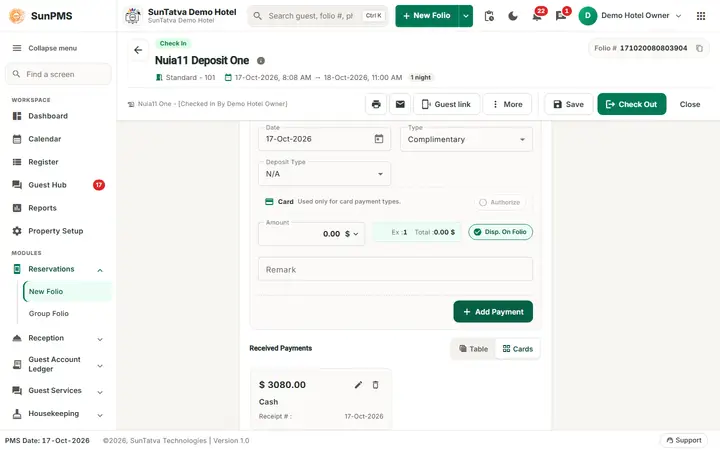Viewport: 720px width, 450px height.
Task: Print the folio
Action: pyautogui.click(x=376, y=104)
